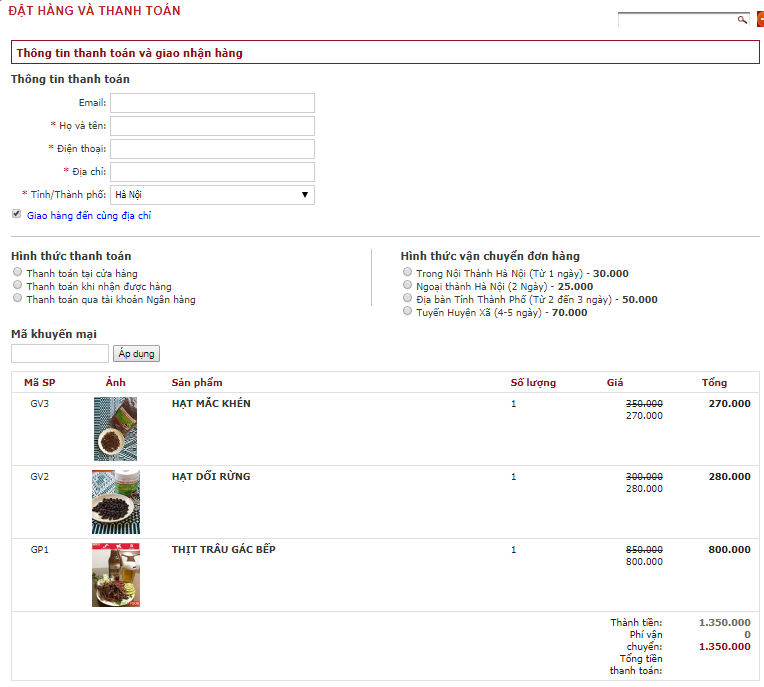This screenshot has height=687, width=764.
Task: Select Thanh toán khi nhận được hàng
Action: pos(18,285)
